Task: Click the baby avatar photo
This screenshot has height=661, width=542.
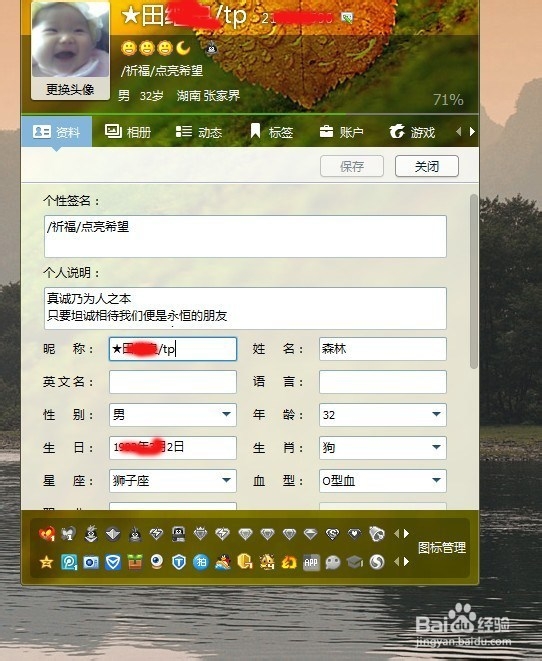Action: click(70, 40)
